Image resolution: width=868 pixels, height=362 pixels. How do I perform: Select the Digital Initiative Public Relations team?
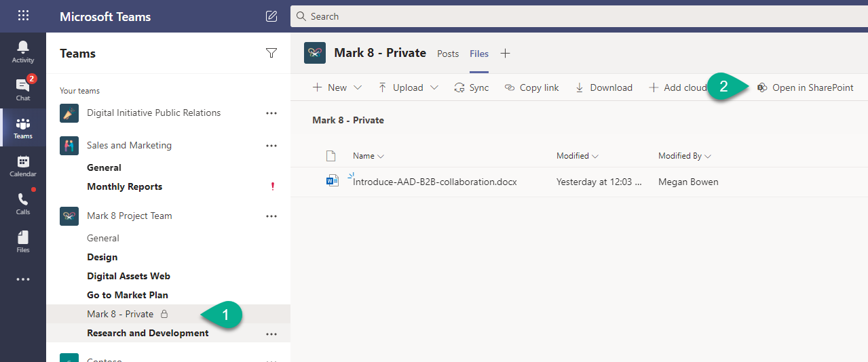pyautogui.click(x=153, y=113)
